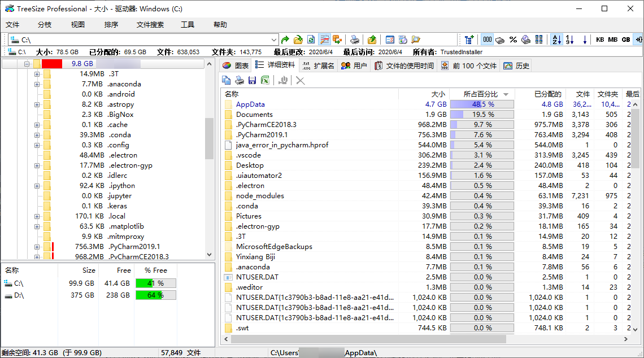This screenshot has width=644, height=358.
Task: Expand the .conda tree folder
Action: click(37, 135)
